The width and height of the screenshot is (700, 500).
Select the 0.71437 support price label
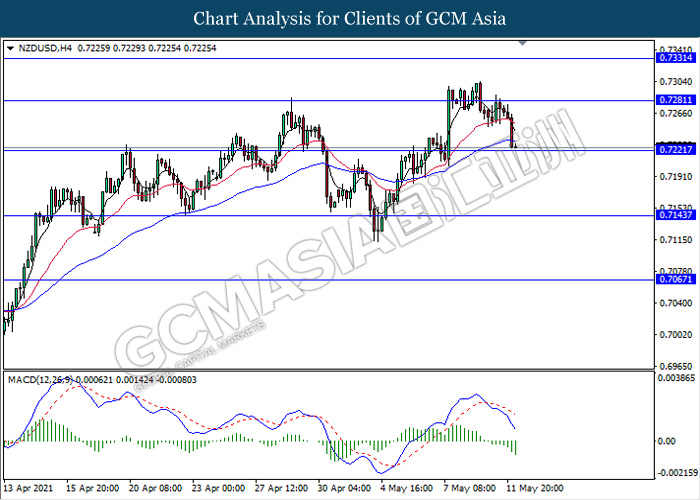coord(676,215)
